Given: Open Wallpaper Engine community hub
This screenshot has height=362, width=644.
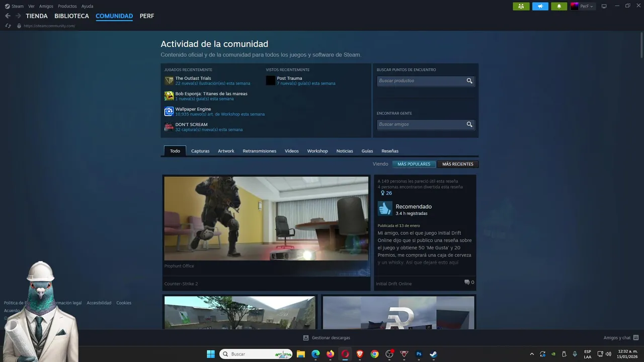Looking at the screenshot, I should (x=193, y=109).
